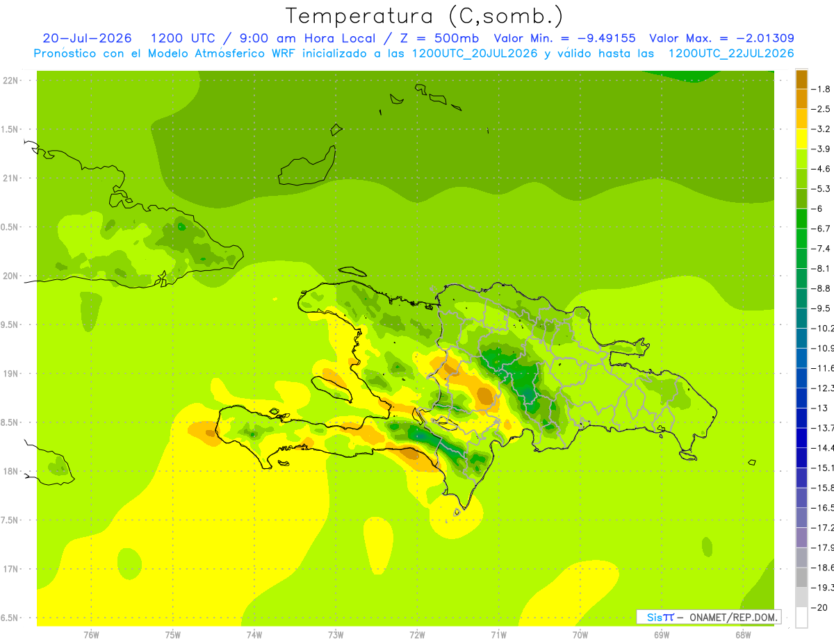Click the "Valor Min. = -9.49155" value

(x=565, y=38)
